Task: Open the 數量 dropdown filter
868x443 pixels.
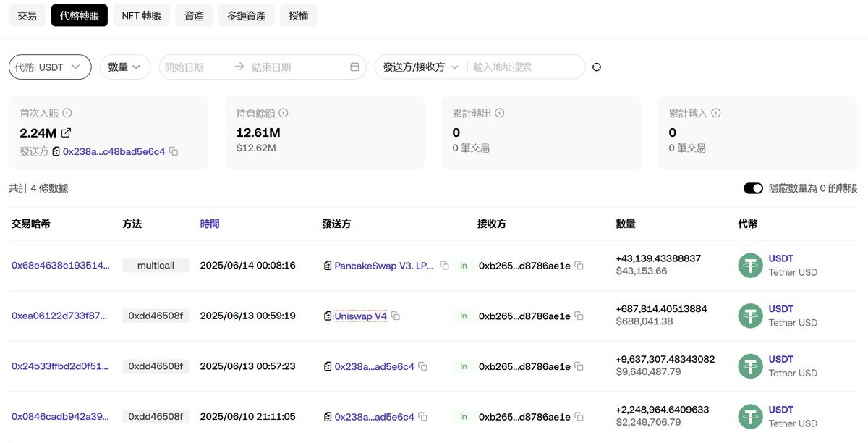Action: tap(124, 67)
